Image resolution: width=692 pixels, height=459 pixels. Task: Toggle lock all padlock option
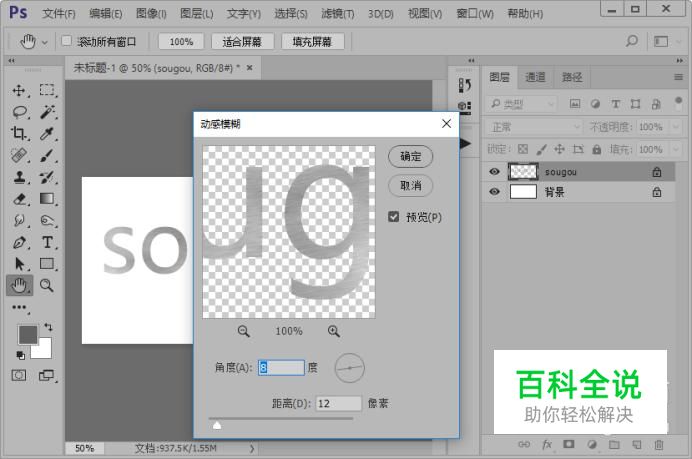[597, 149]
